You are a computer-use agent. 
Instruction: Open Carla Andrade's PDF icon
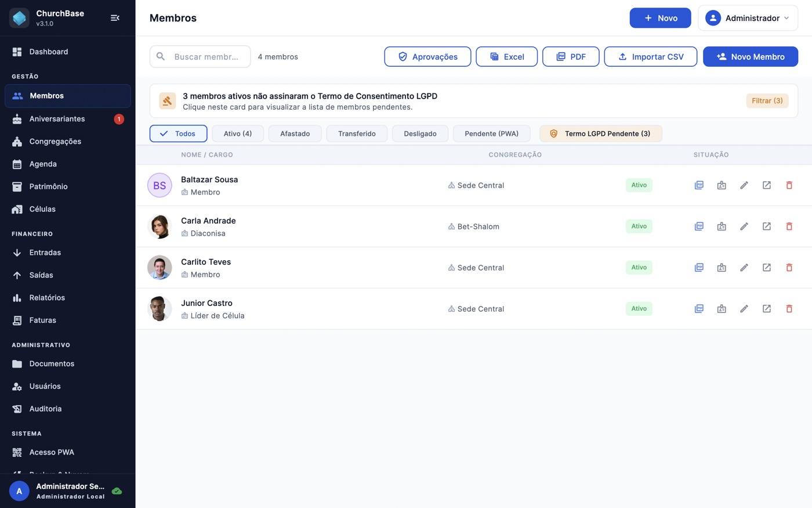(x=699, y=226)
